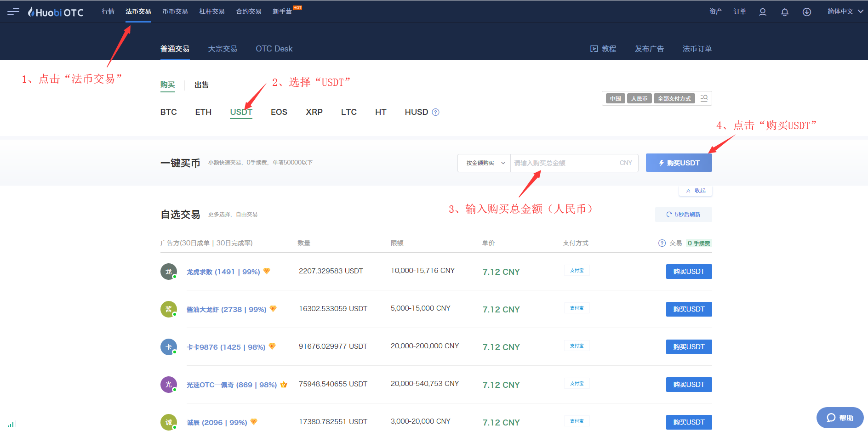The height and width of the screenshot is (431, 868).
Task: Select the EOS coin tab
Action: (279, 112)
